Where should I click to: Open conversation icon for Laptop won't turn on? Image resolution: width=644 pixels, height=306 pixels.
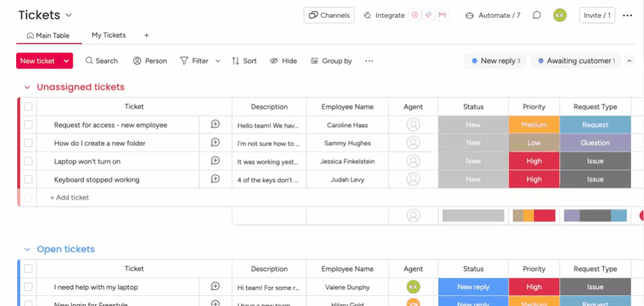tap(215, 161)
